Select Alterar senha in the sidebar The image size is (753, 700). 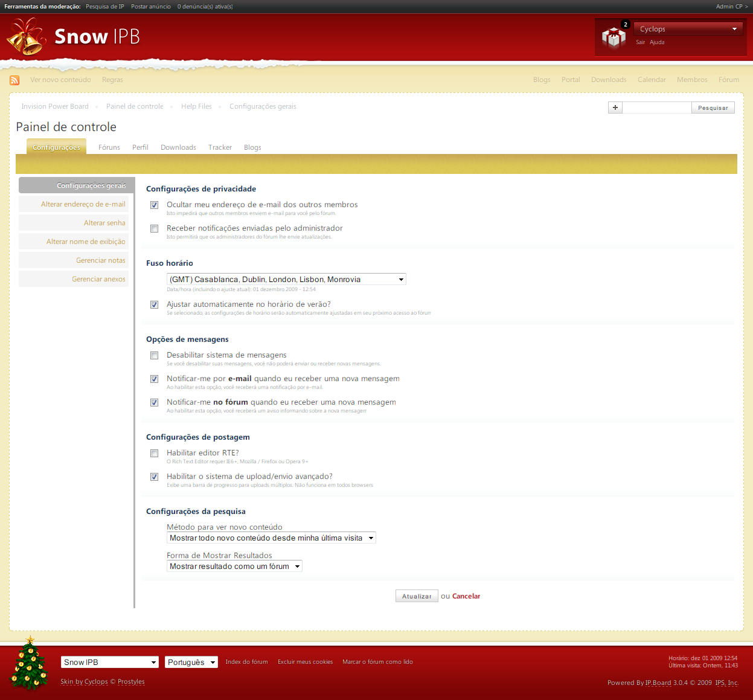tap(104, 223)
